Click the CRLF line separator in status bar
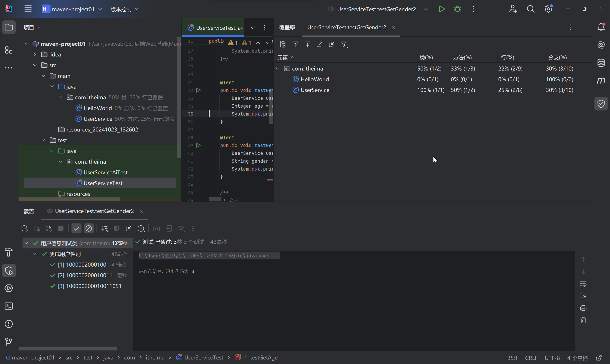610x364 pixels. coord(531,358)
